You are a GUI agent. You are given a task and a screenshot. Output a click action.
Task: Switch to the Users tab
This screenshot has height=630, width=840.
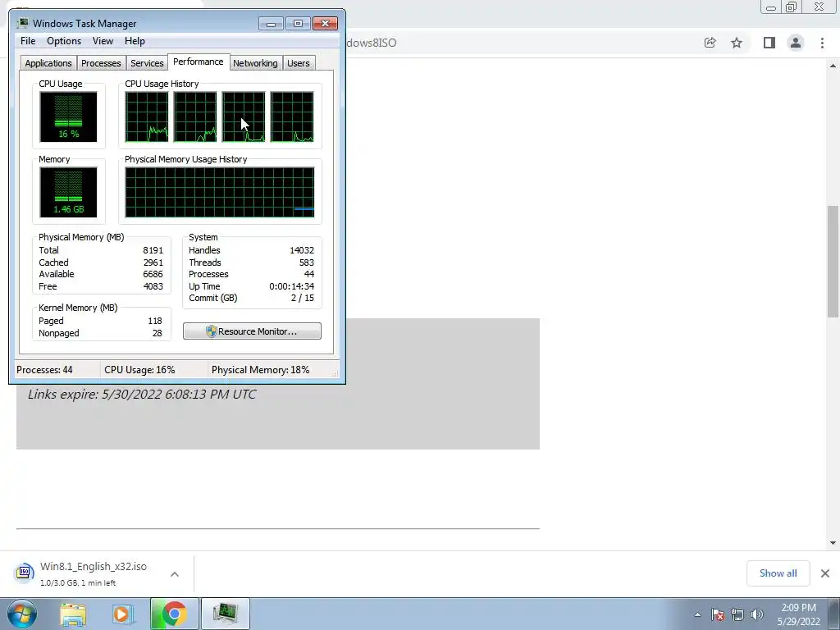click(x=299, y=63)
